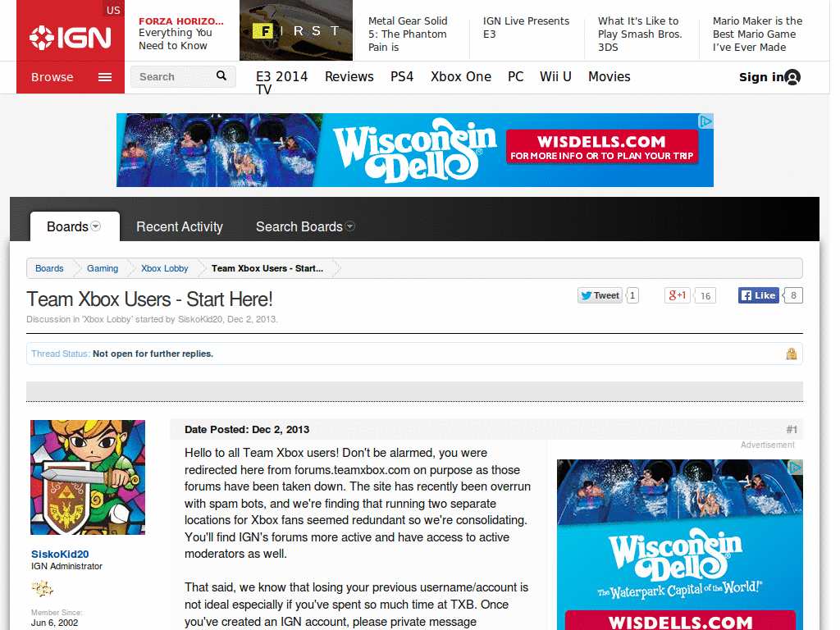The width and height of the screenshot is (840, 630).
Task: Click the Wisconsin Dells banner ad
Action: (414, 150)
